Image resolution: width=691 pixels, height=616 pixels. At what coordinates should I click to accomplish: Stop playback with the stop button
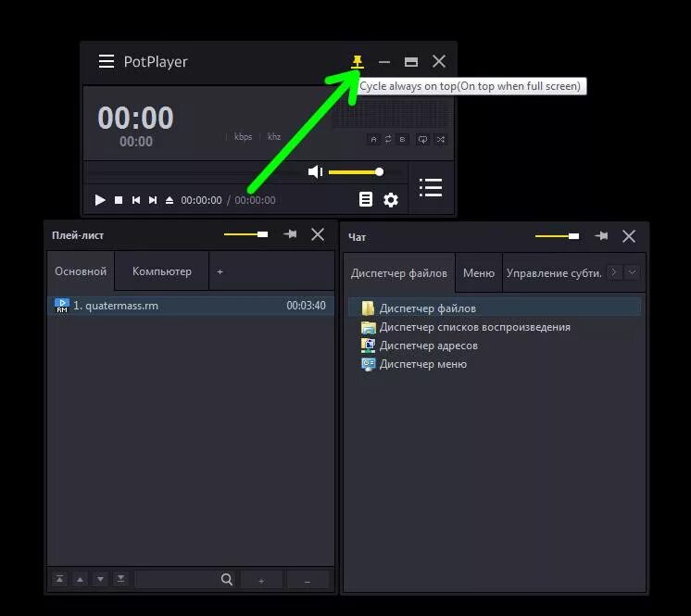(119, 200)
